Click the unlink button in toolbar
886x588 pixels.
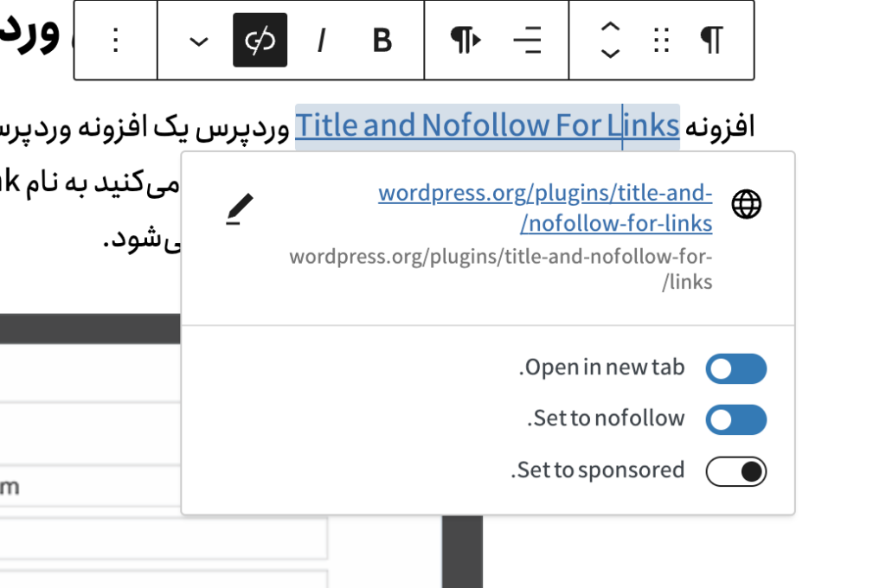pos(260,40)
